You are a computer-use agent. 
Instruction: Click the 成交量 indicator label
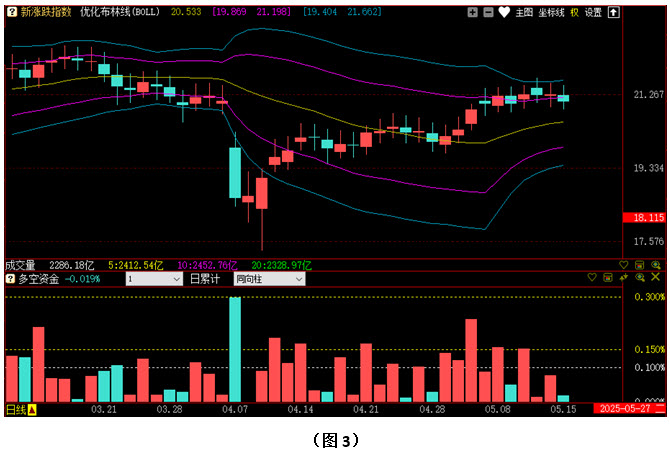[20, 265]
